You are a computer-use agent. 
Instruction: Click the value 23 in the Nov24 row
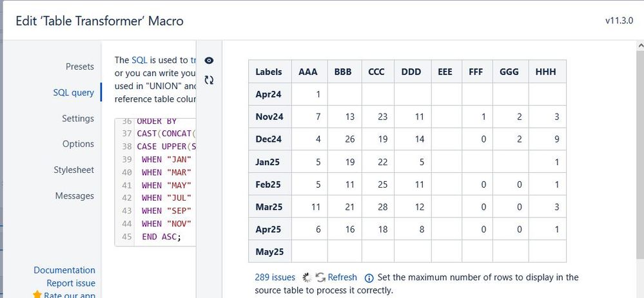[382, 117]
